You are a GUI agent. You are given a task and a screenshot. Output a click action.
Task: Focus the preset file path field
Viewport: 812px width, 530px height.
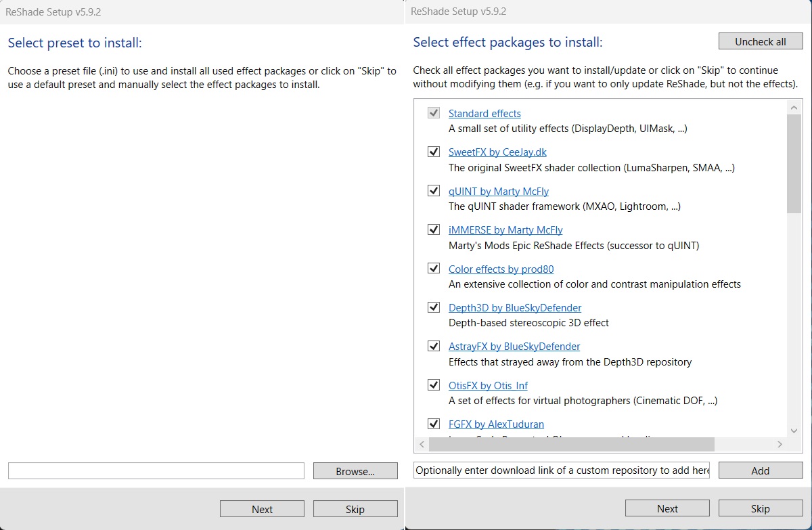click(x=156, y=471)
